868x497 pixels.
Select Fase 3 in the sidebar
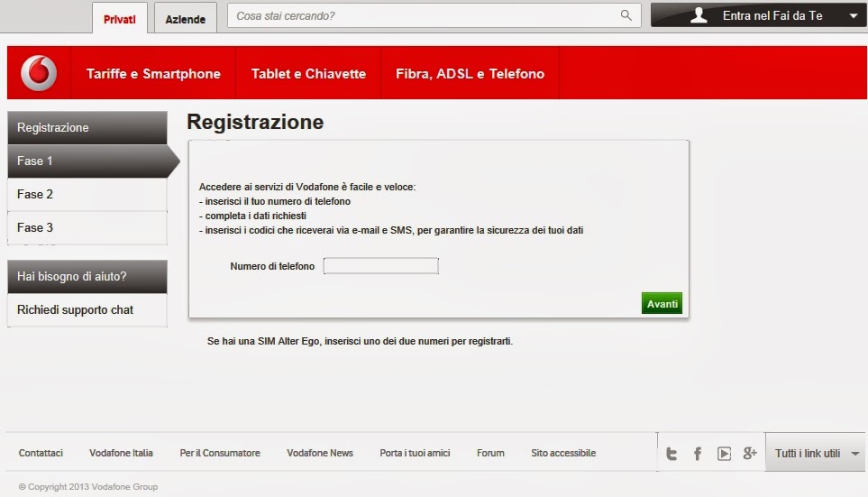tap(87, 227)
